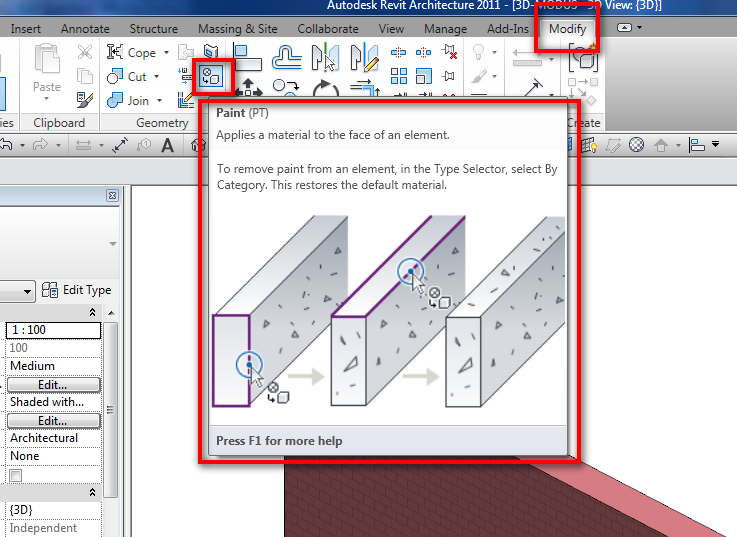
Task: Select the Move tool
Action: (x=248, y=87)
